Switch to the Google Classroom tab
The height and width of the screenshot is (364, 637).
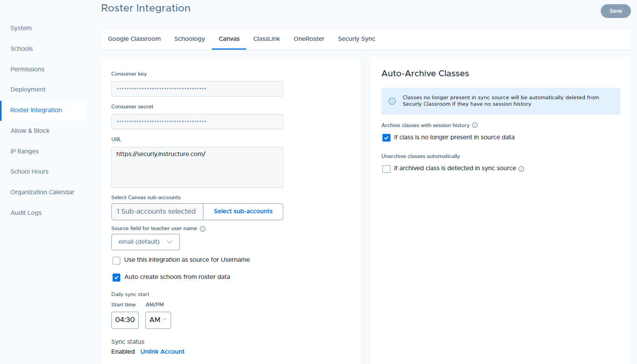click(134, 39)
